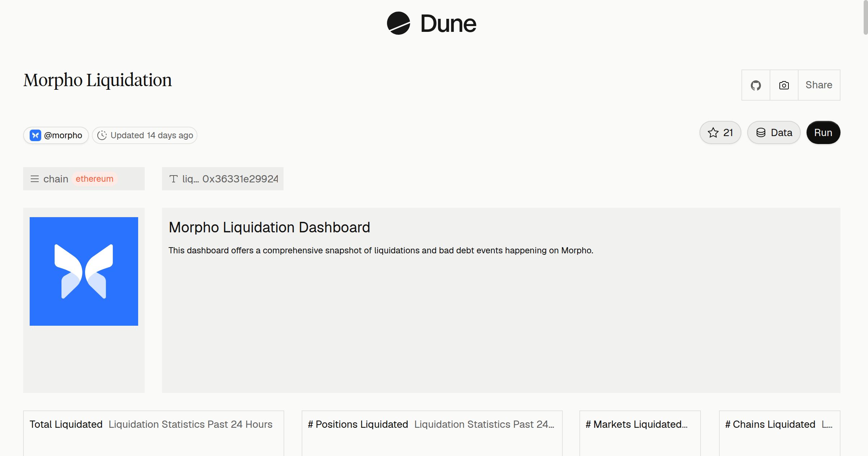Take a dashboard screenshot via camera icon

pyautogui.click(x=784, y=85)
